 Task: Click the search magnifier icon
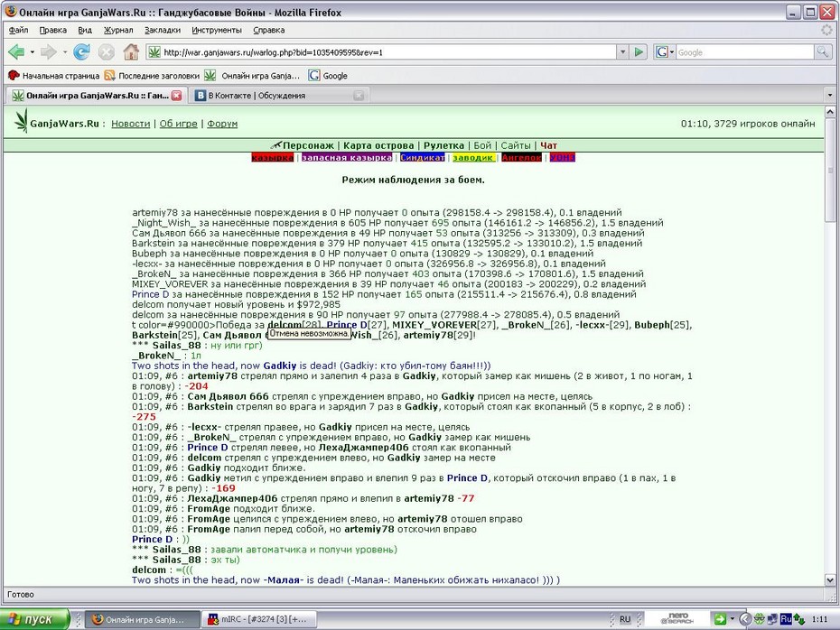pos(822,52)
